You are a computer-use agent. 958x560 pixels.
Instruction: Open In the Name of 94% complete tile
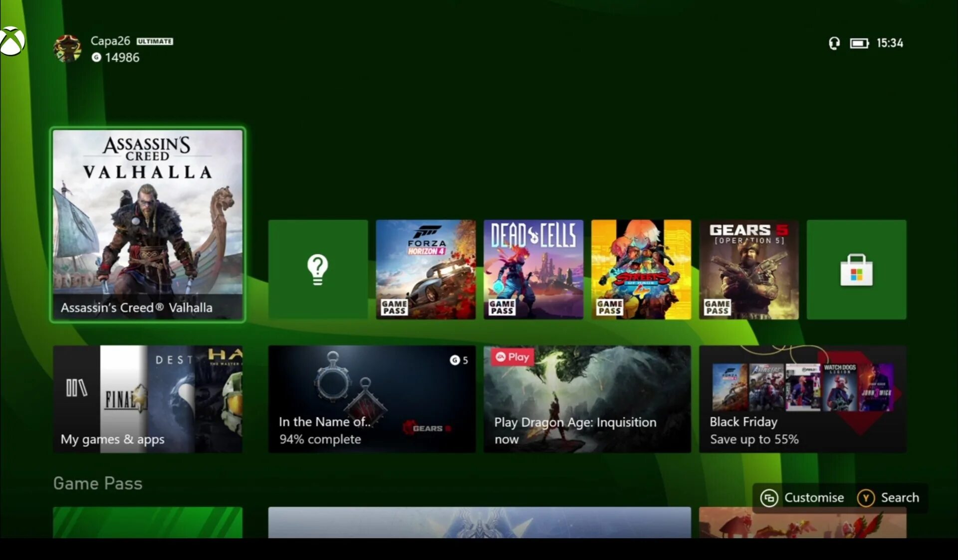pos(372,398)
